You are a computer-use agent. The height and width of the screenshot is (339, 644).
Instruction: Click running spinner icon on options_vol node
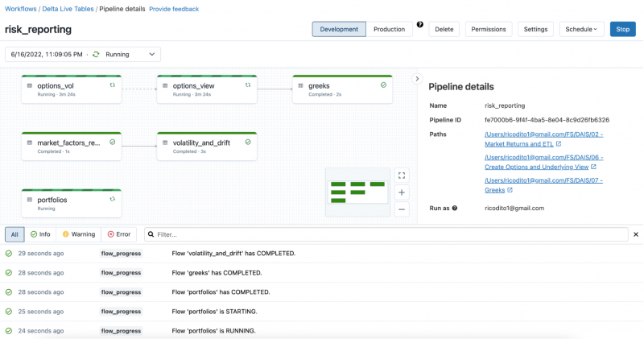(x=112, y=85)
